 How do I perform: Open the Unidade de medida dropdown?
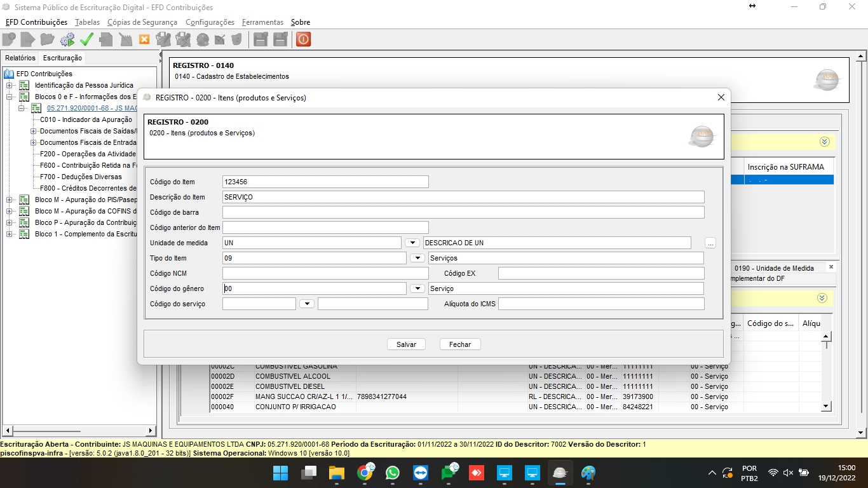click(x=412, y=243)
